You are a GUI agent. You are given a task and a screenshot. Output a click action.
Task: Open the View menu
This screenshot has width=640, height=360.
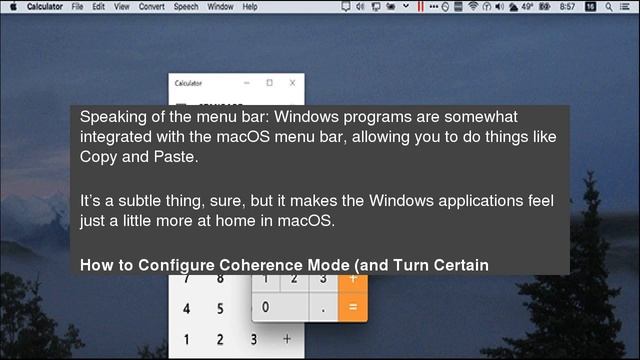tap(121, 7)
